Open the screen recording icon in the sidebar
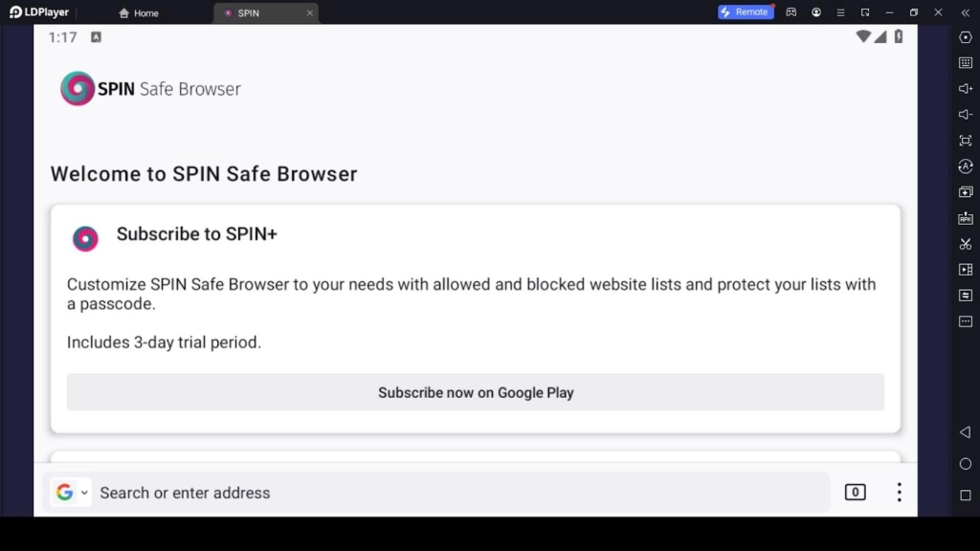 pos(965,269)
